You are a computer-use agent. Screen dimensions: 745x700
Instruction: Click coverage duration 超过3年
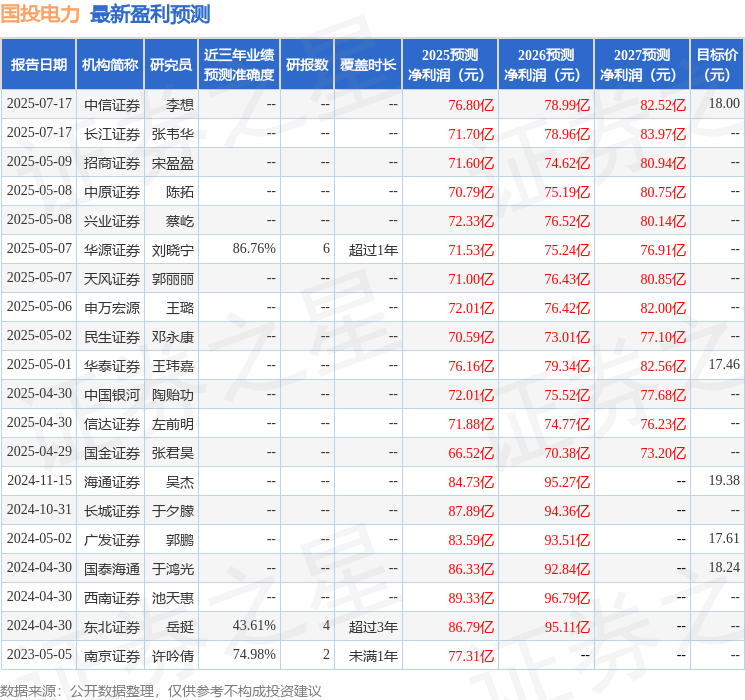373,626
